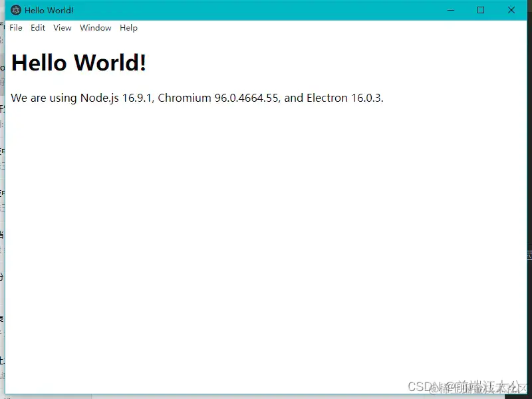Open the Help menu
This screenshot has height=399, width=532.
click(128, 28)
